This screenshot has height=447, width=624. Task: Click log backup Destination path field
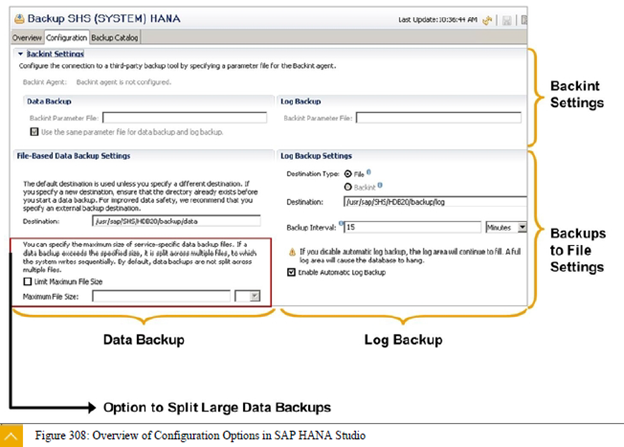point(435,202)
